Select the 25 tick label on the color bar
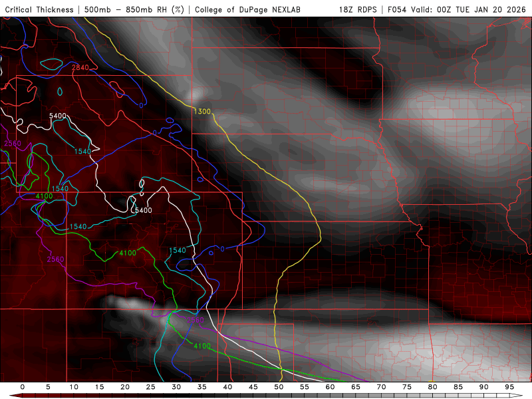Screen dimensions: 532x399 point(151,387)
